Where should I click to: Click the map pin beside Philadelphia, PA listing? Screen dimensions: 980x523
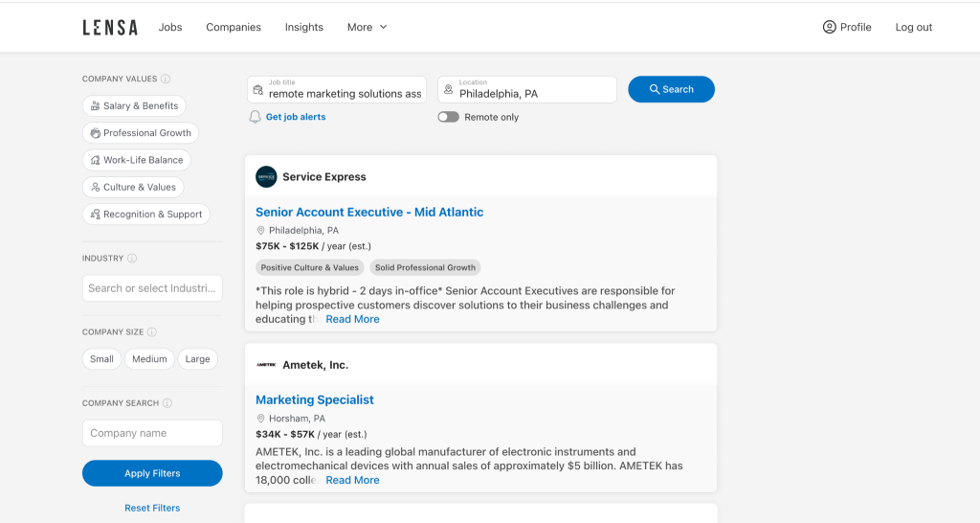click(x=260, y=231)
